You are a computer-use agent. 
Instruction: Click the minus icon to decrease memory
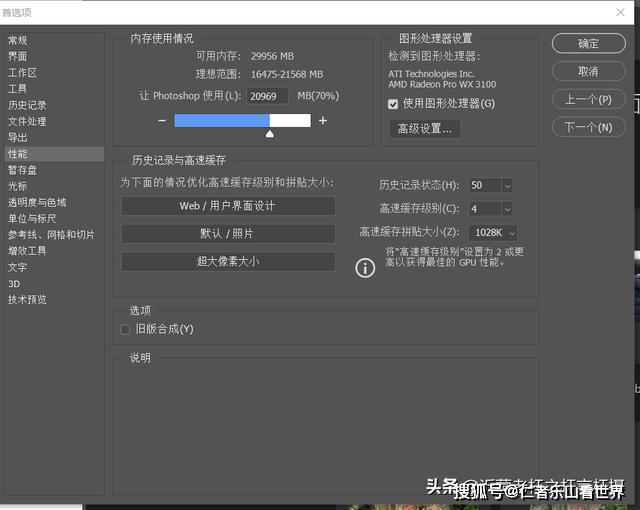pyautogui.click(x=162, y=121)
